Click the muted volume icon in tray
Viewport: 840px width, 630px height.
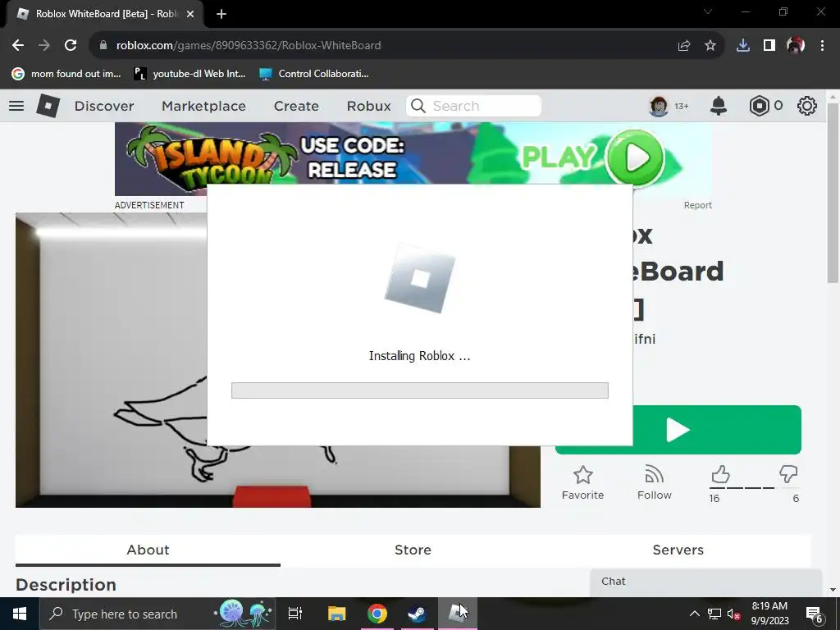[x=733, y=614]
